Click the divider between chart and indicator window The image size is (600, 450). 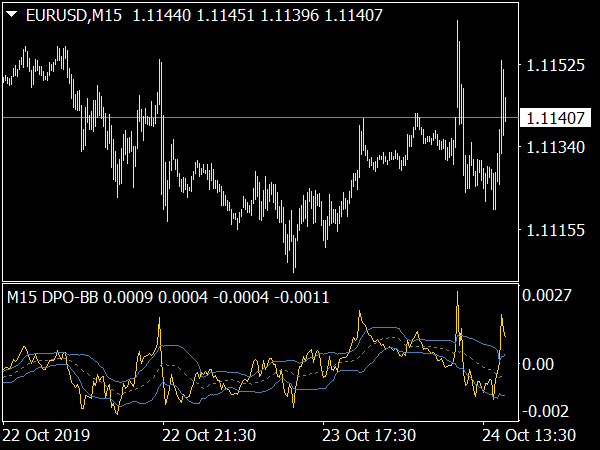260,282
